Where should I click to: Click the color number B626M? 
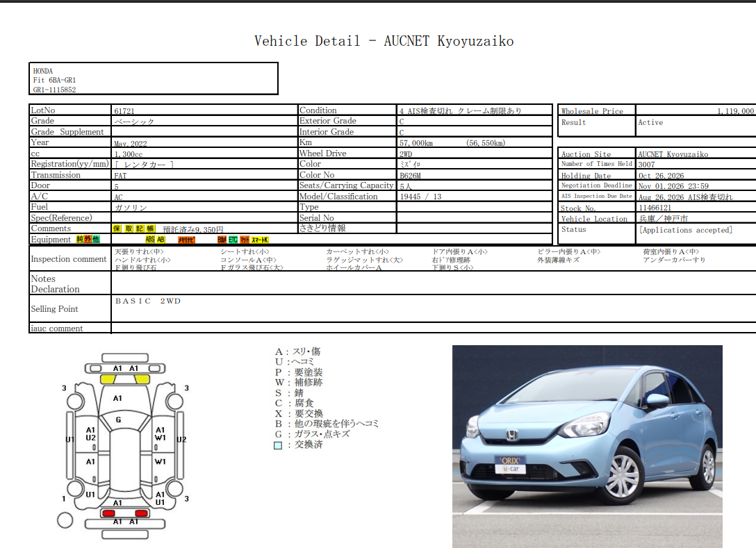point(410,176)
